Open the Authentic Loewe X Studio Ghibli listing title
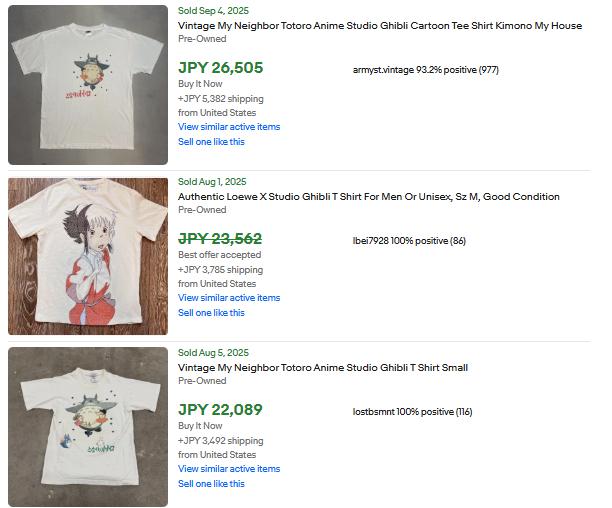612x508 pixels. coord(368,197)
